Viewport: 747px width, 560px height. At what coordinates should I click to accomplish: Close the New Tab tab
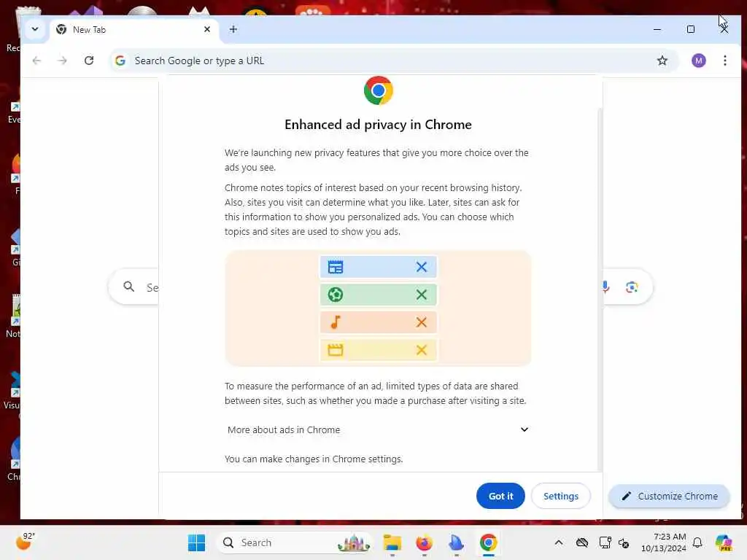tap(206, 29)
